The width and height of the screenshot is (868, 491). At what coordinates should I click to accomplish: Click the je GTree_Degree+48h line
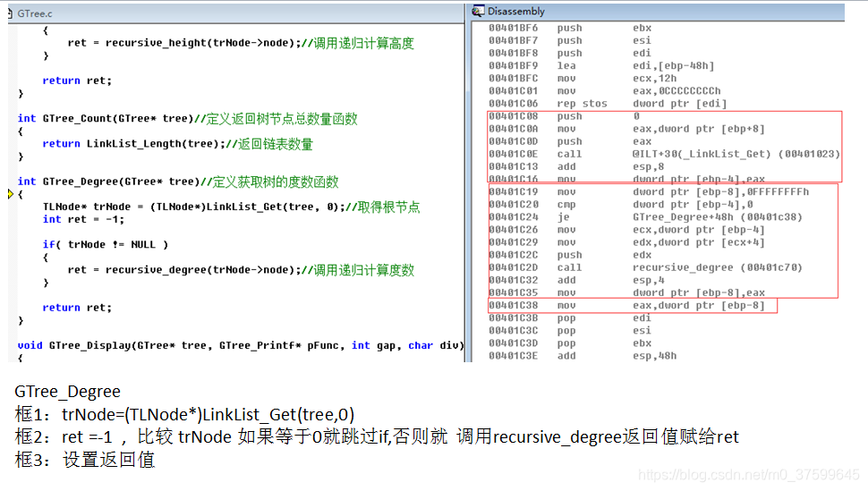(x=645, y=217)
